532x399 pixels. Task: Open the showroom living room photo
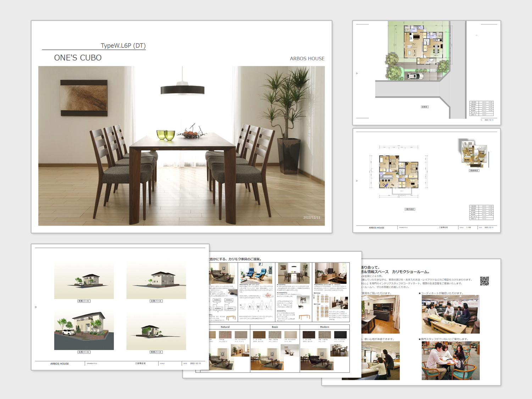381,314
